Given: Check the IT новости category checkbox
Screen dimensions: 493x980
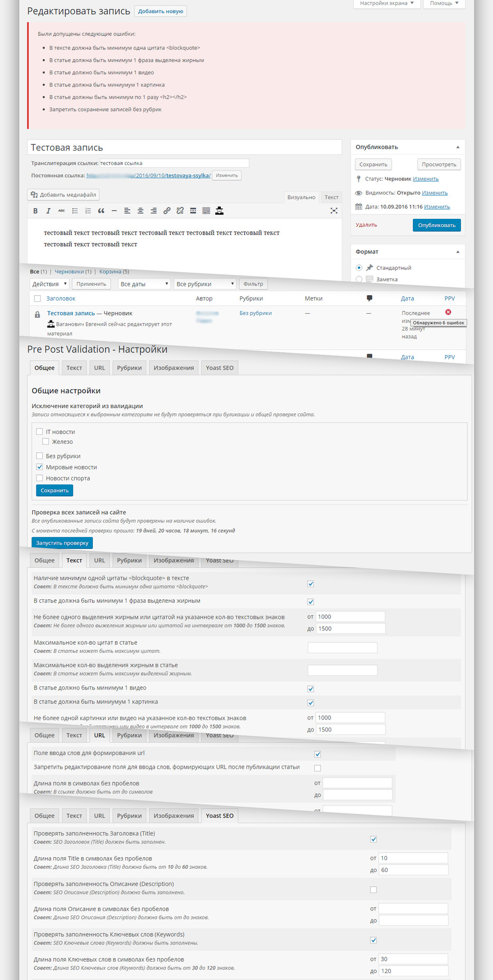Looking at the screenshot, I should (40, 432).
